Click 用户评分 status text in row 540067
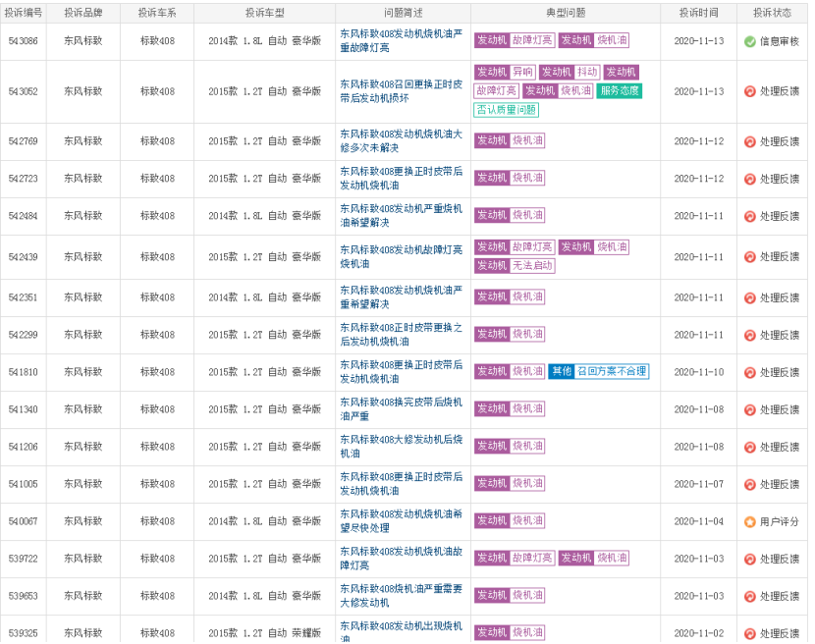Image resolution: width=815 pixels, height=644 pixels. tap(779, 522)
